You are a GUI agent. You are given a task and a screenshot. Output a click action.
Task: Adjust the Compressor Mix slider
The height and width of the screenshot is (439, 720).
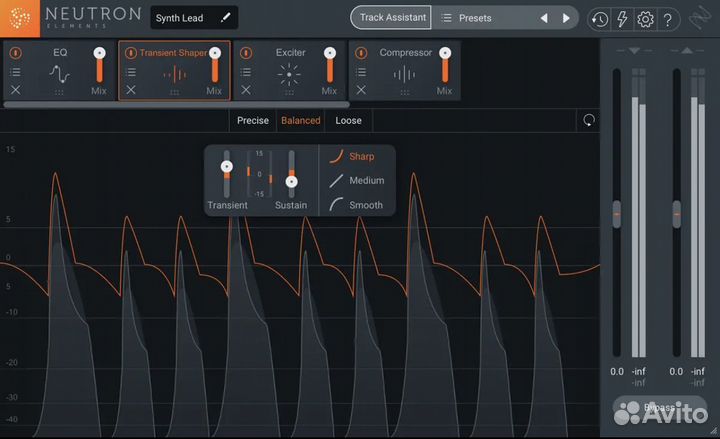(x=445, y=65)
